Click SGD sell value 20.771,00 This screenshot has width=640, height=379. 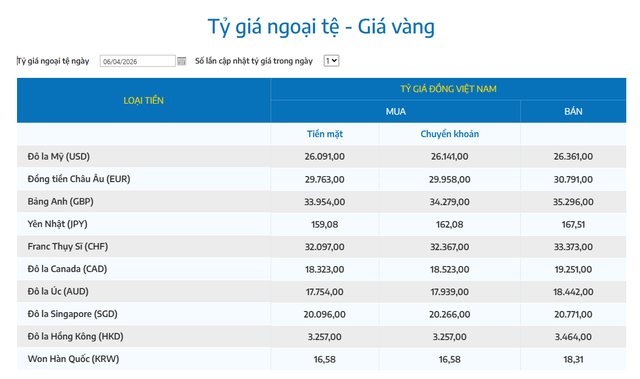point(573,315)
